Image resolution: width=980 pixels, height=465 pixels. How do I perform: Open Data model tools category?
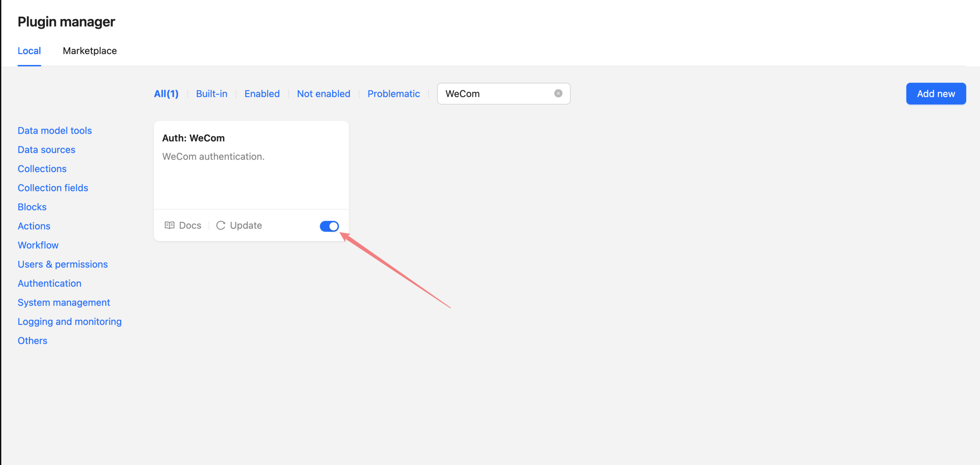tap(55, 131)
